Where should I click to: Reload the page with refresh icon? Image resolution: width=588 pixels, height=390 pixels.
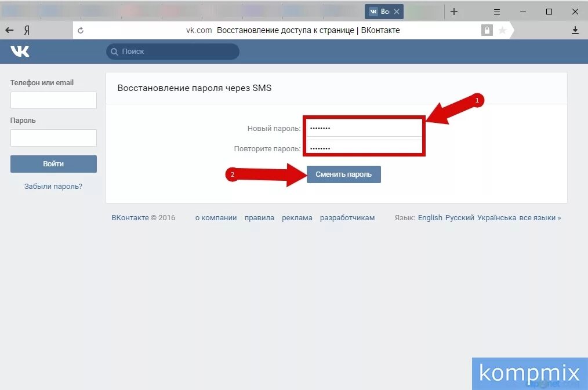pos(81,30)
